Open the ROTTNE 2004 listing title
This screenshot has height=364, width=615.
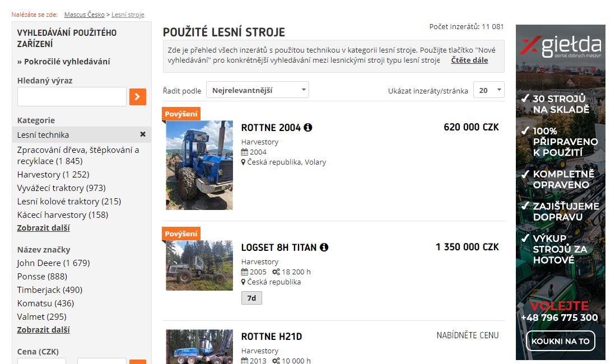(x=271, y=128)
